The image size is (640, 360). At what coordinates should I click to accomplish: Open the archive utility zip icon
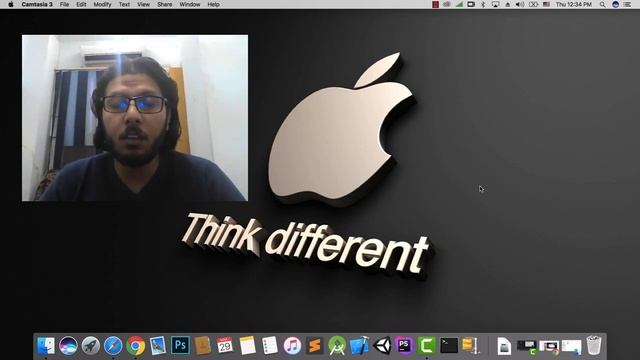(470, 346)
